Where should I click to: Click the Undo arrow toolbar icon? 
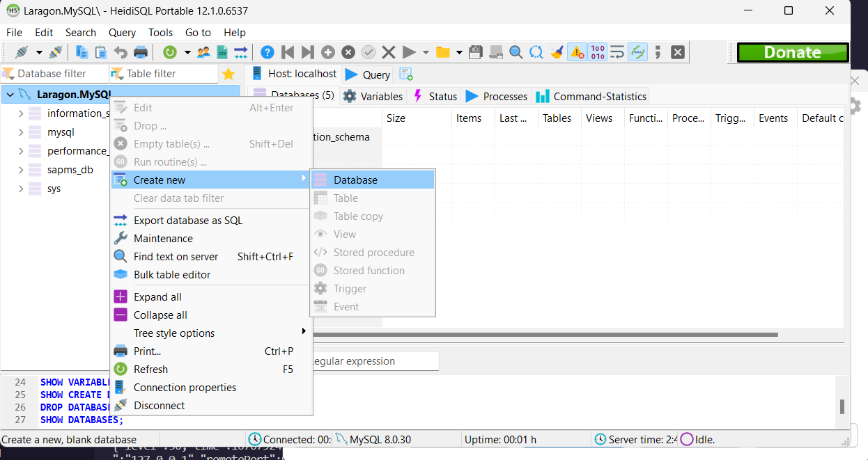click(x=121, y=52)
